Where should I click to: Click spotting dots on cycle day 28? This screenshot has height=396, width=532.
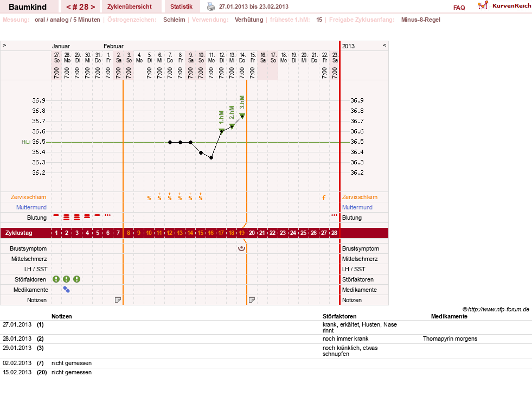(x=334, y=215)
